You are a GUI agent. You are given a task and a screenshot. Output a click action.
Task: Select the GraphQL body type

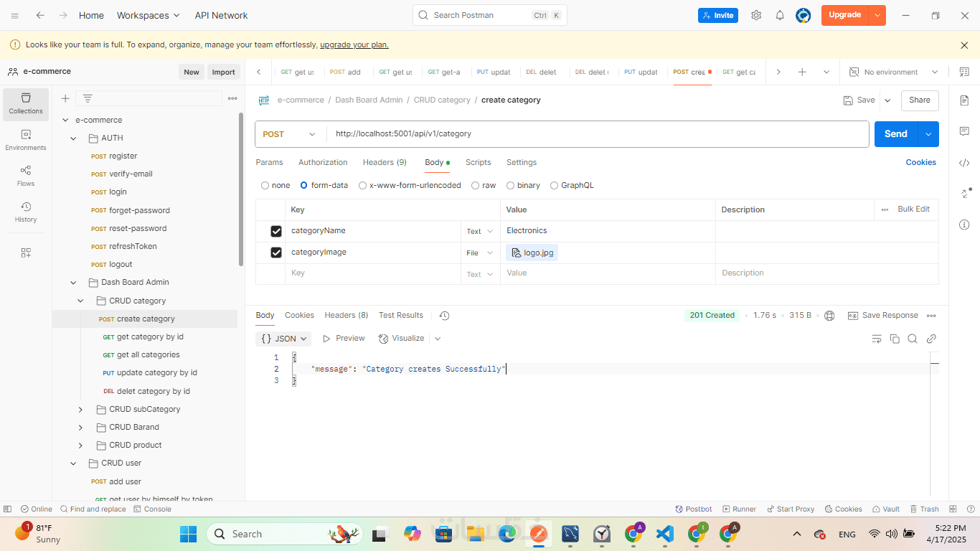click(x=572, y=185)
